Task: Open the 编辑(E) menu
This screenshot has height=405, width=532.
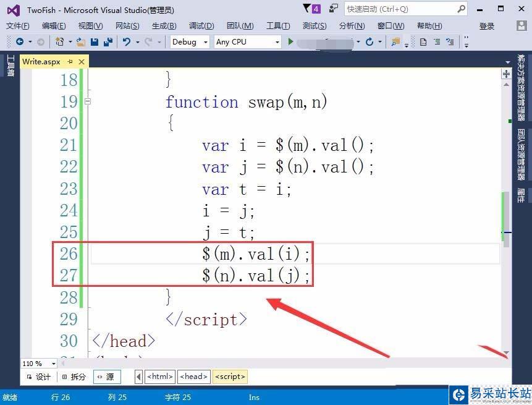Action: click(54, 26)
